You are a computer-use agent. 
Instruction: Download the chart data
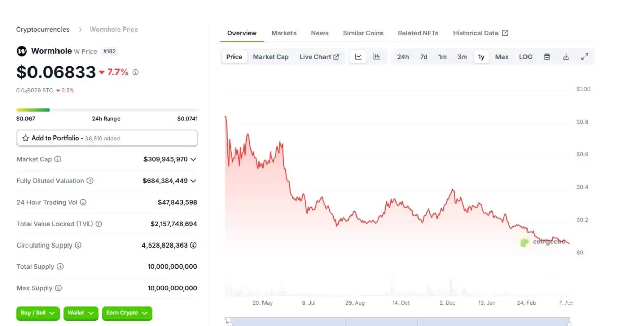[566, 57]
